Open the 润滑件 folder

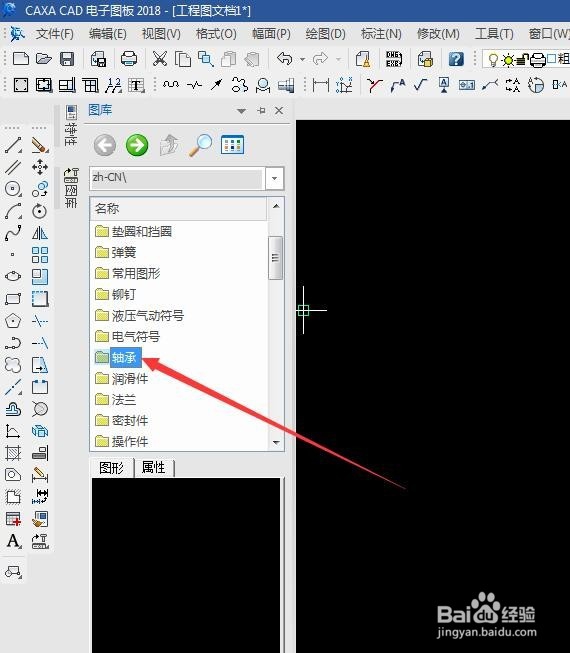tap(122, 378)
